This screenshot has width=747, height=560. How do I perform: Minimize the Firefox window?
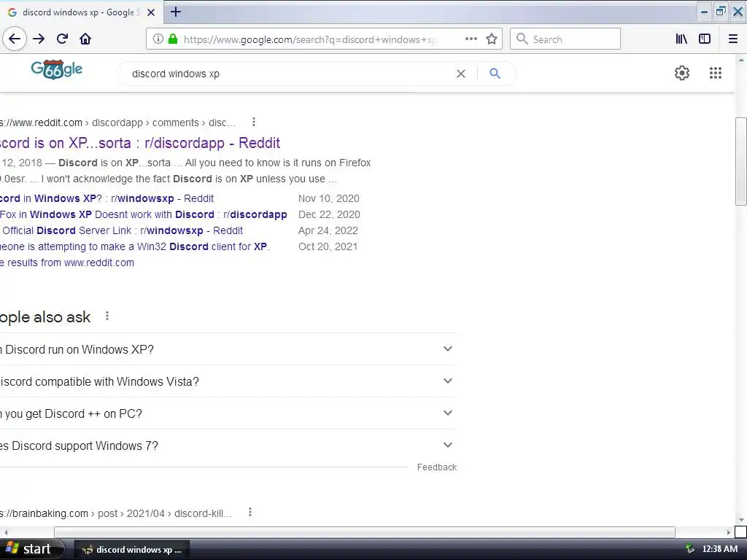pyautogui.click(x=704, y=12)
